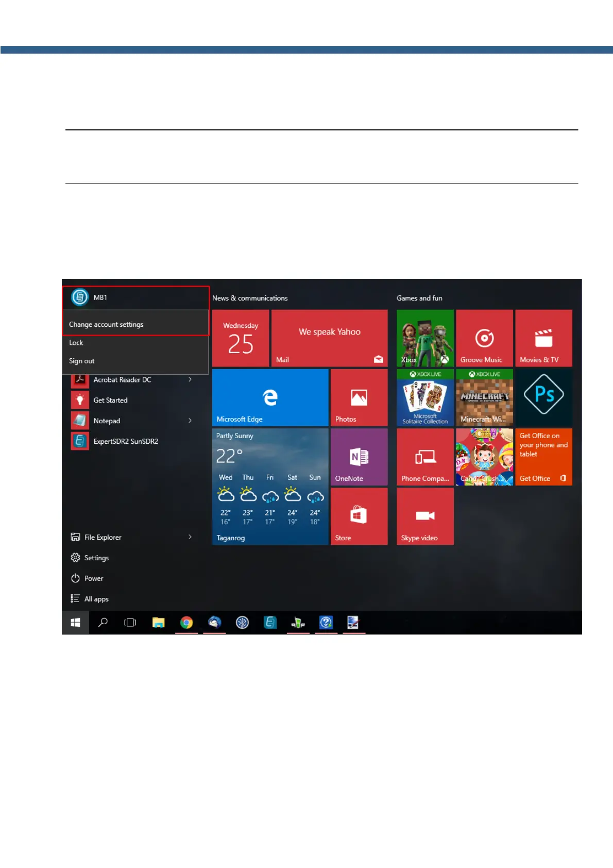The width and height of the screenshot is (613, 868).
Task: Click the Power button
Action: [x=93, y=578]
